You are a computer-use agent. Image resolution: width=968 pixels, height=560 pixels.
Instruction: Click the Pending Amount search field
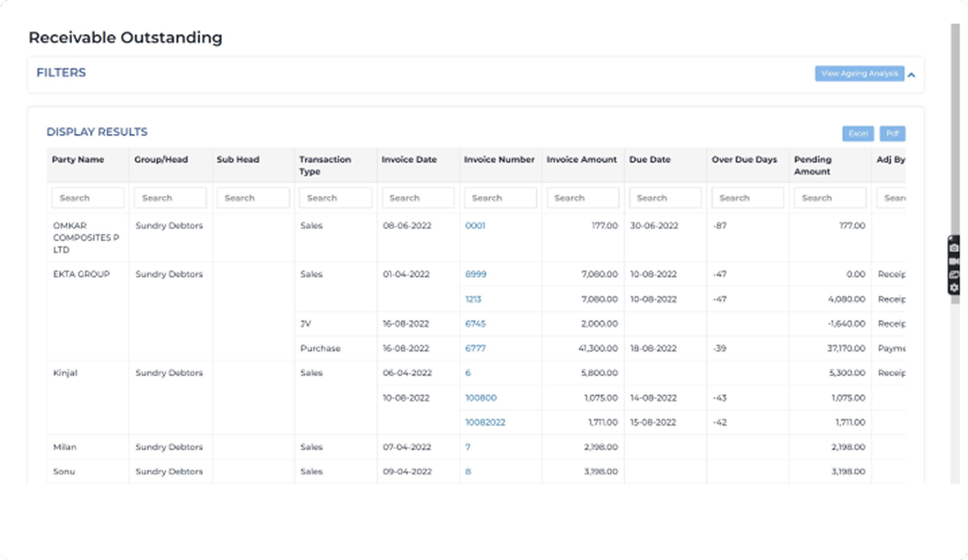830,198
